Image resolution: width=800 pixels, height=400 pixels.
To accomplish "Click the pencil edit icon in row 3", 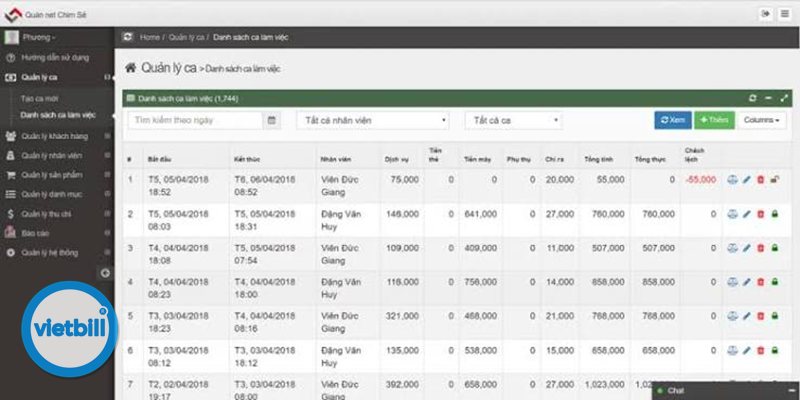I will click(x=746, y=248).
